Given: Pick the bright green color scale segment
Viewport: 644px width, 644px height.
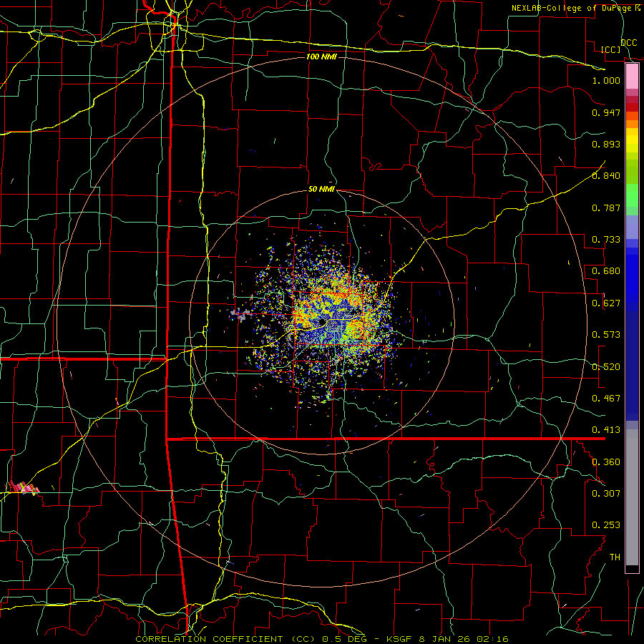Looking at the screenshot, I should [632, 195].
